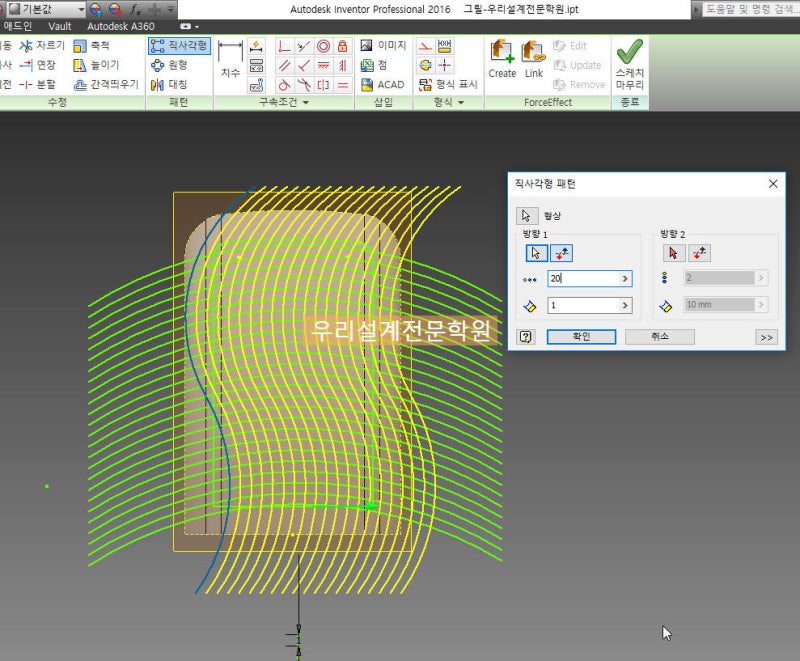This screenshot has height=661, width=800.
Task: Select the 원형 circular pattern tool
Action: 170,65
